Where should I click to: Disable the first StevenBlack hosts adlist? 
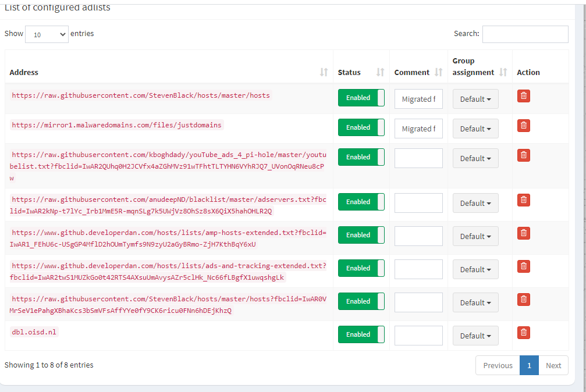point(361,98)
